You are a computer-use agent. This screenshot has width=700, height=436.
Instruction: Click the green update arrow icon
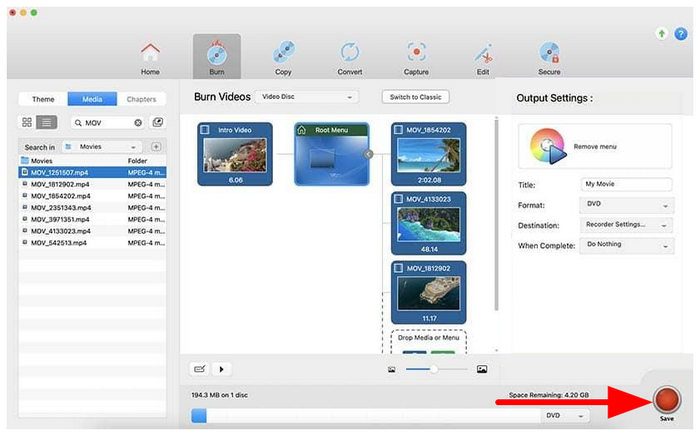662,33
